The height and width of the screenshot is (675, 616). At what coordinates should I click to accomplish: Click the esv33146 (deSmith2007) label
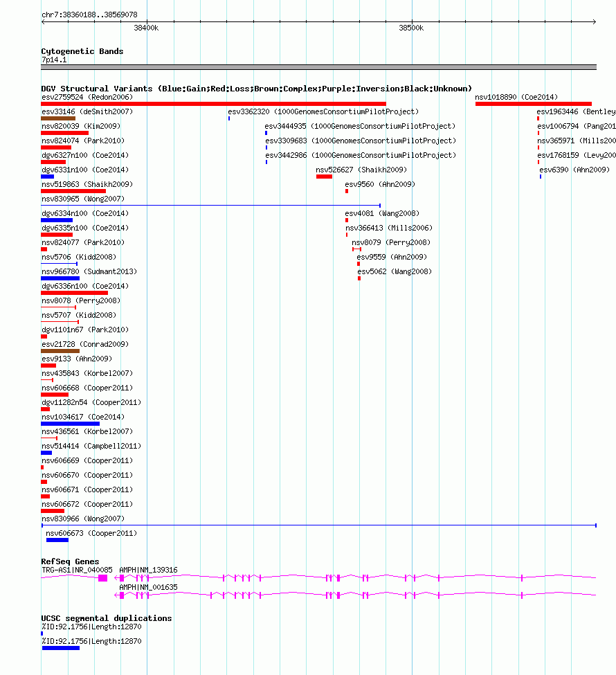point(87,112)
